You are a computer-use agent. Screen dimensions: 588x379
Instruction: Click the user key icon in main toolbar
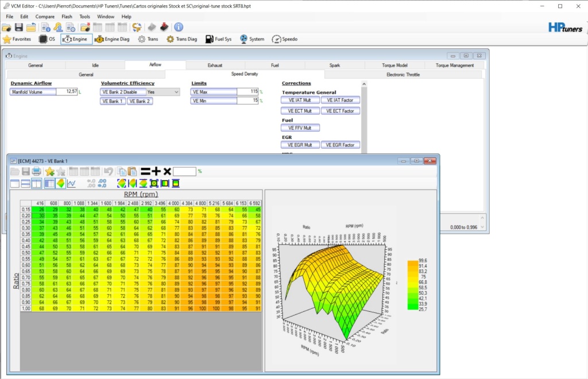coord(58,28)
